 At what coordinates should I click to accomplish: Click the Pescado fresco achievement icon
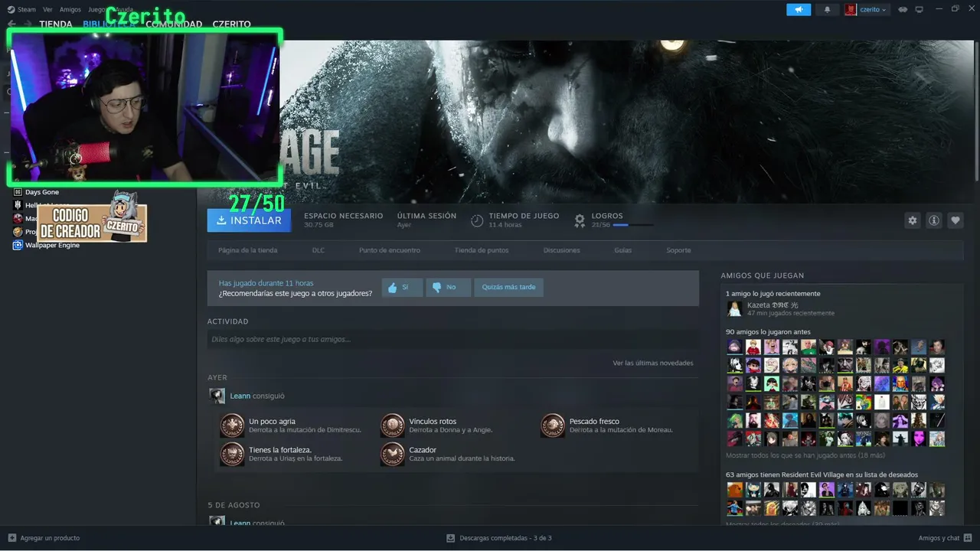click(x=553, y=425)
